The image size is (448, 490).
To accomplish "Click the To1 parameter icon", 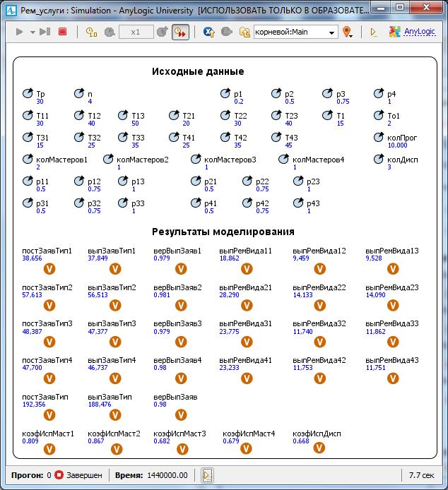I will (x=378, y=115).
